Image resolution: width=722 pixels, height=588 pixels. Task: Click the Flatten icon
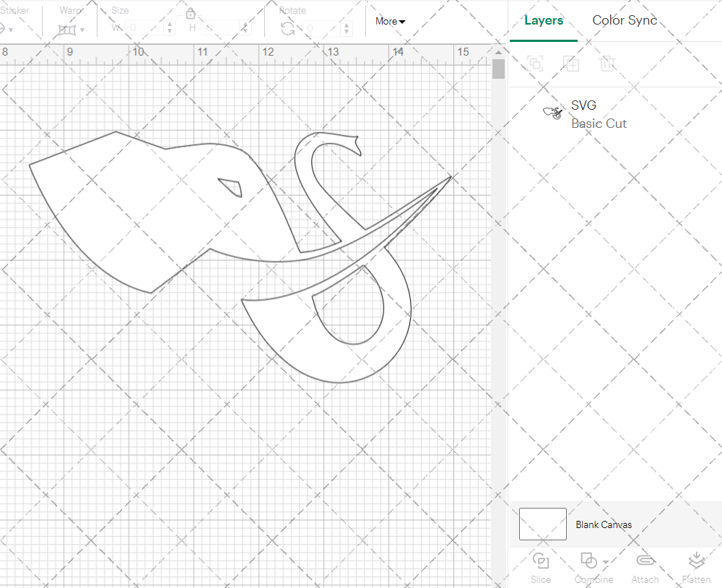coord(696,561)
